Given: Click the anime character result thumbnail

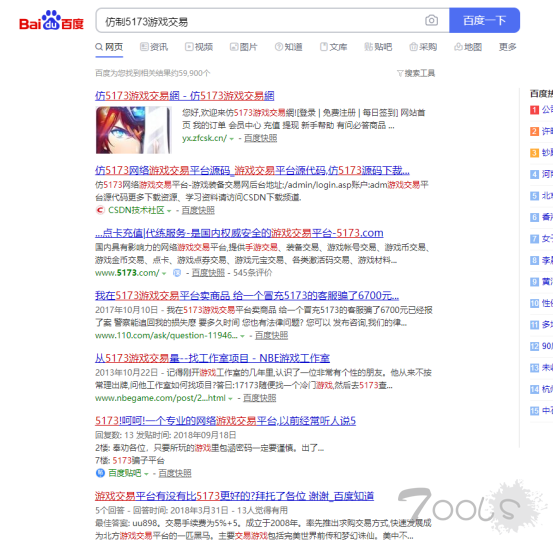Looking at the screenshot, I should pos(133,130).
